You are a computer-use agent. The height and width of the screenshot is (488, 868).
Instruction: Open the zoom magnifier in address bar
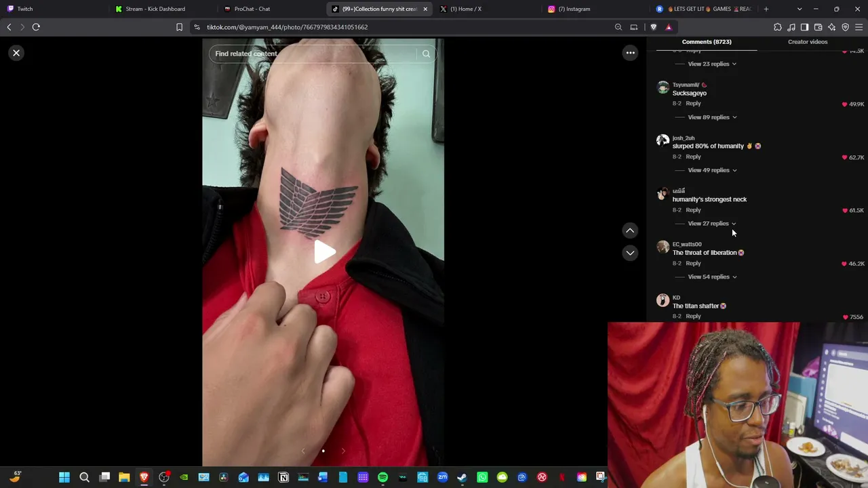coord(618,27)
